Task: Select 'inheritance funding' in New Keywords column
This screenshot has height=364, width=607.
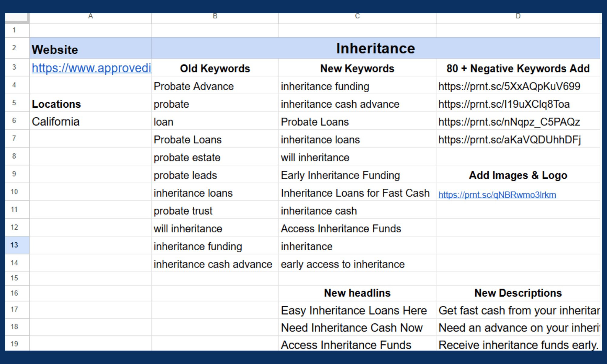Action: tap(357, 86)
